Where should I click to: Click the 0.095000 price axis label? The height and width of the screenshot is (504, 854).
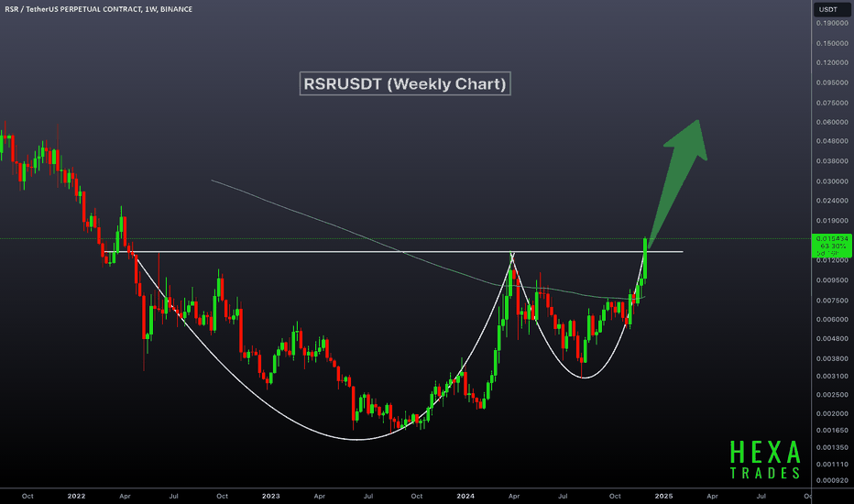pos(832,82)
